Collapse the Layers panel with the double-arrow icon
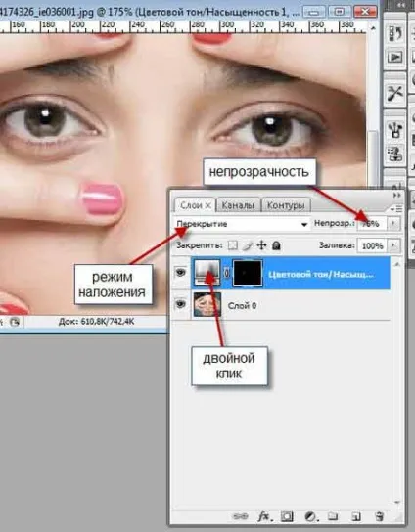 pyautogui.click(x=397, y=195)
